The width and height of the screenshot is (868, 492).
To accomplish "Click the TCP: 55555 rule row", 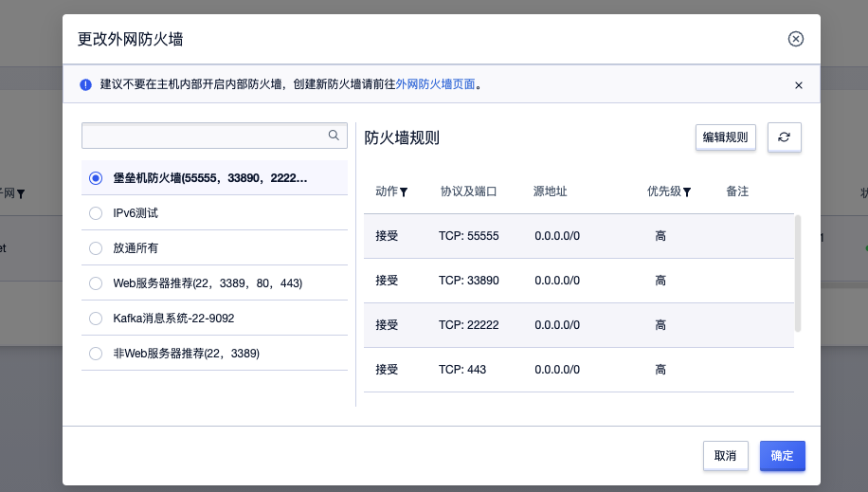I will (x=578, y=236).
